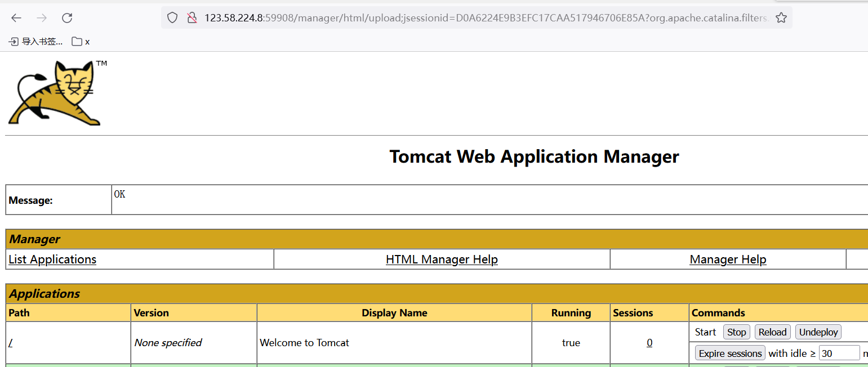Click the browser back arrow
The height and width of the screenshot is (367, 868).
coord(16,18)
